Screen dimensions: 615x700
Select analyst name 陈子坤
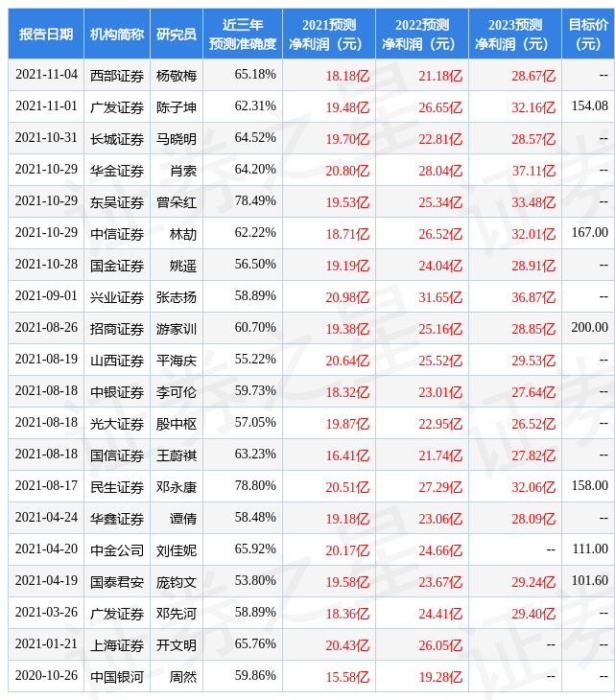pyautogui.click(x=177, y=107)
